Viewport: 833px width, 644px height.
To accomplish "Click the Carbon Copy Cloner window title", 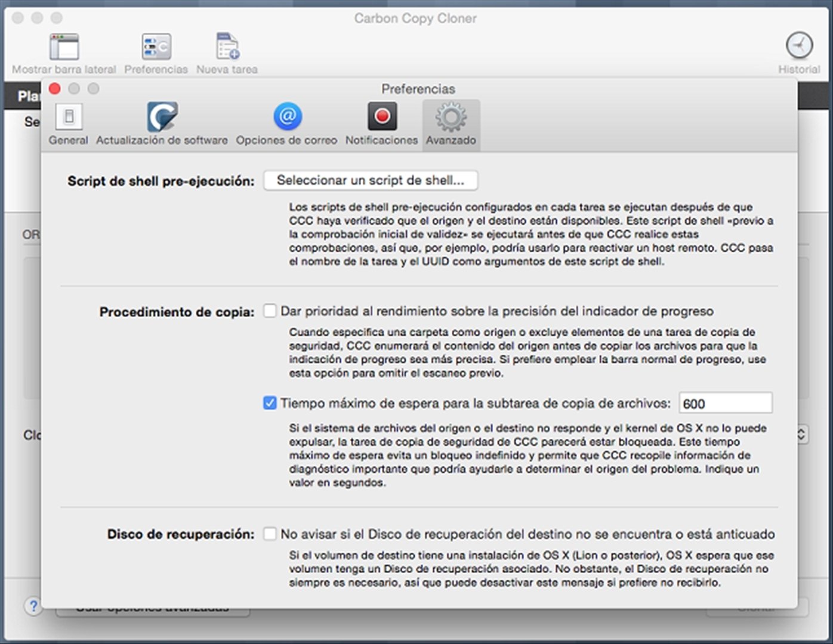I will pos(415,18).
